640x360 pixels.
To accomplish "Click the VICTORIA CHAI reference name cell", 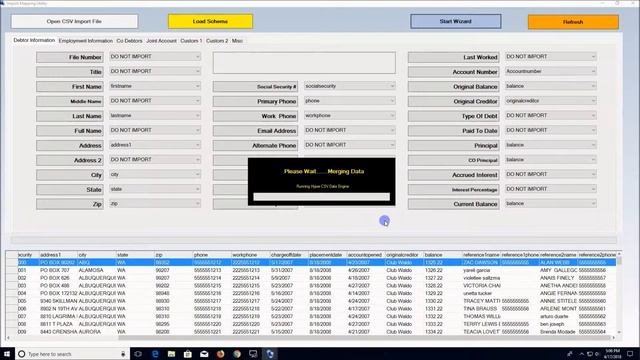I will click(x=481, y=286).
